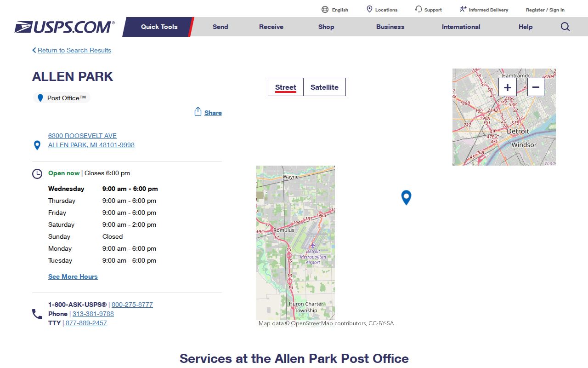
Task: Click the globe icon beside English
Action: [325, 9]
